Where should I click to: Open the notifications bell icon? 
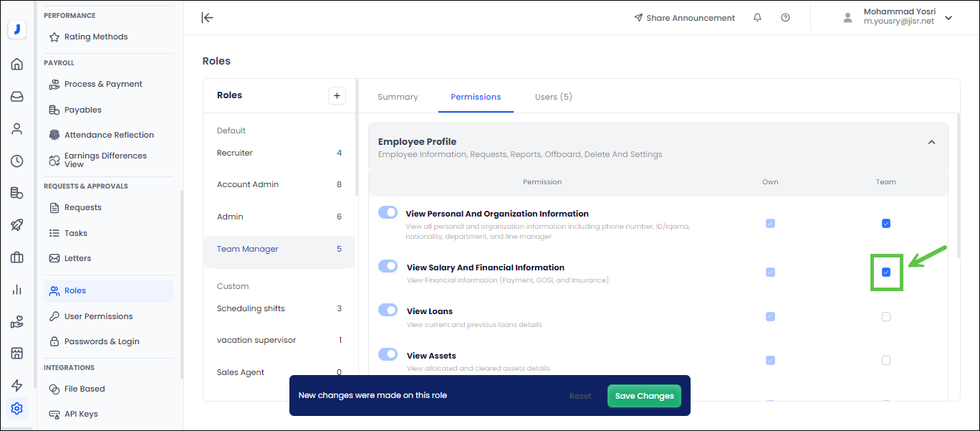point(757,17)
